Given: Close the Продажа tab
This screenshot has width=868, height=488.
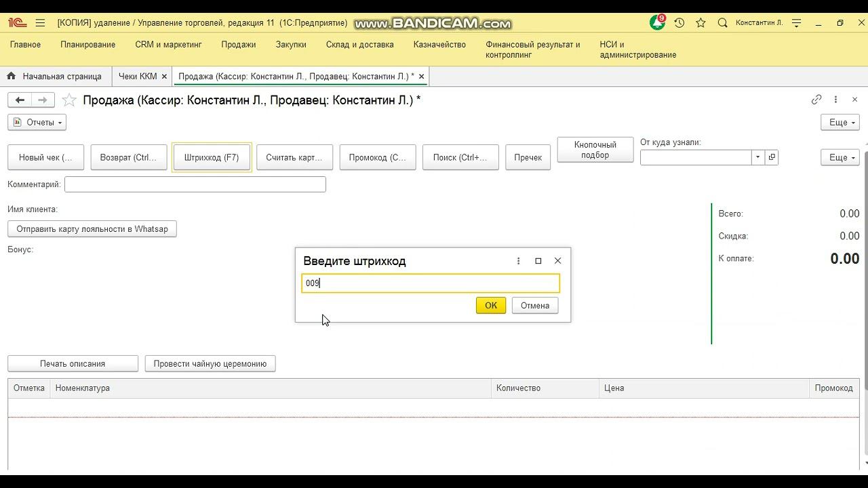Looking at the screenshot, I should coord(421,77).
